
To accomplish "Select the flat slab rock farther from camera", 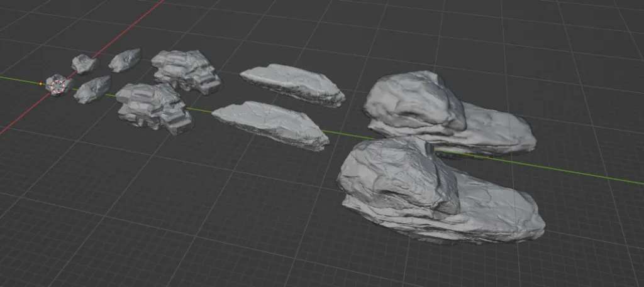I will click(x=294, y=85).
